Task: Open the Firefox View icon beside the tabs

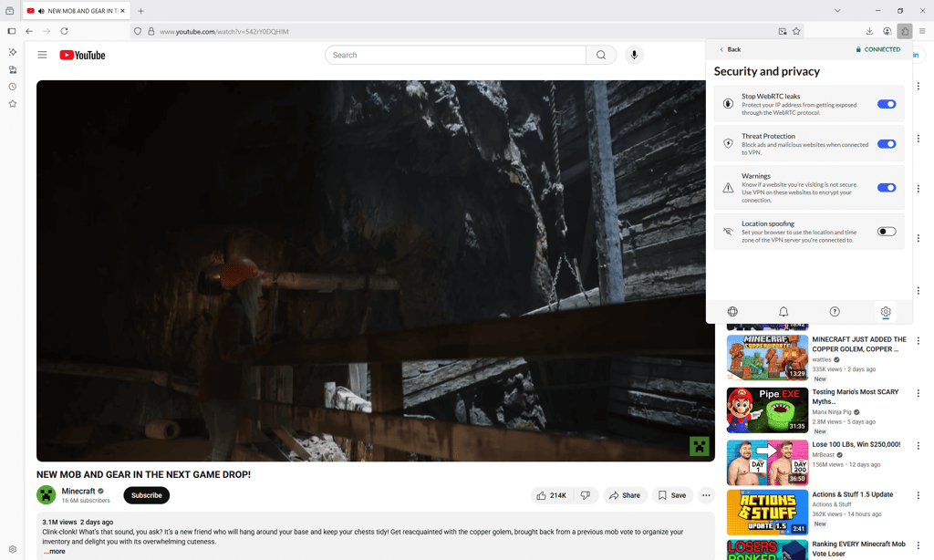Action: tap(9, 11)
